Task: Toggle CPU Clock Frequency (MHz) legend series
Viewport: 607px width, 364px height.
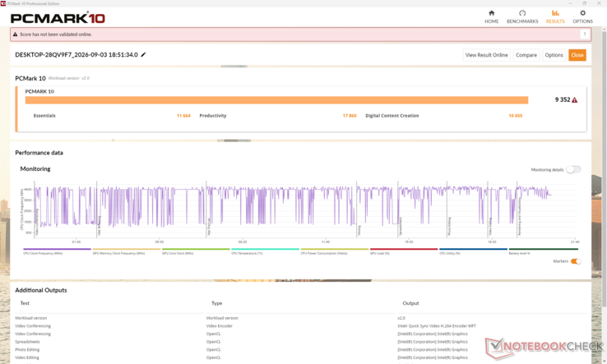Action: (x=57, y=251)
